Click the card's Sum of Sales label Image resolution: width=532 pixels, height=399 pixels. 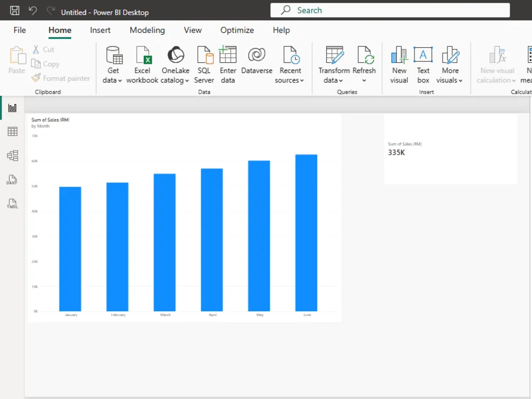coord(405,144)
